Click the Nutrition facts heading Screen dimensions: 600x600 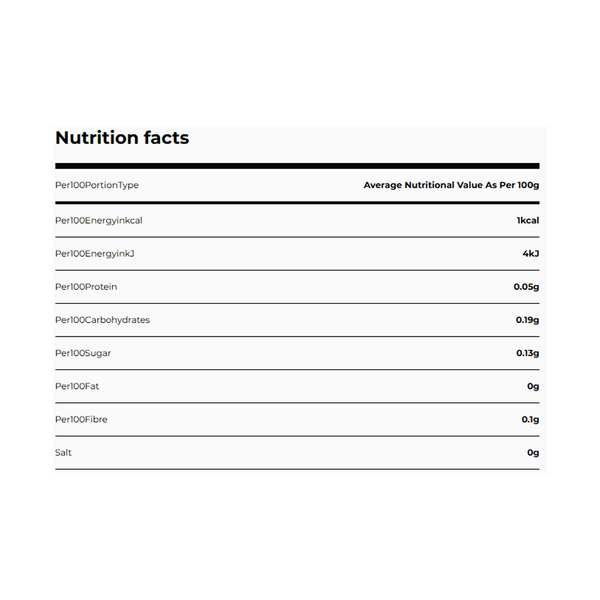click(122, 138)
